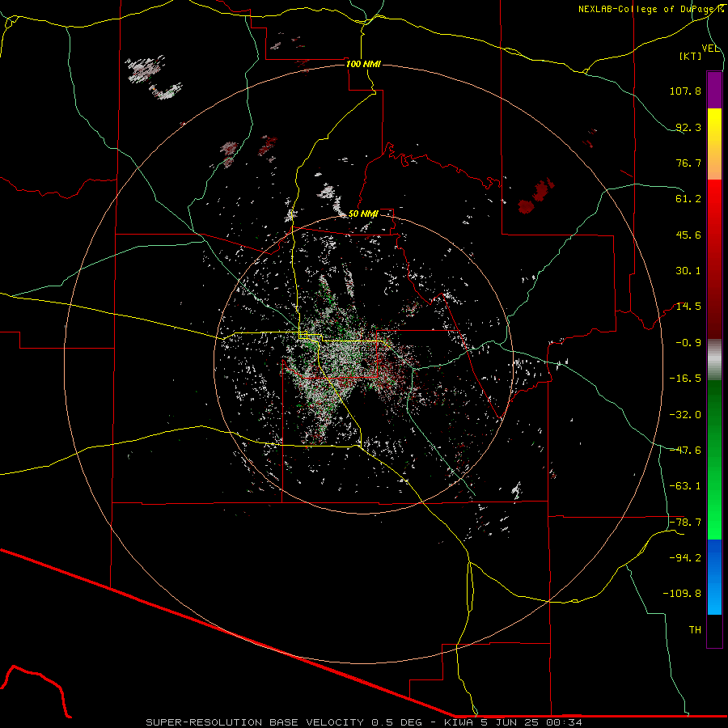
Task: Click the VEL label above color scale
Action: click(x=710, y=49)
